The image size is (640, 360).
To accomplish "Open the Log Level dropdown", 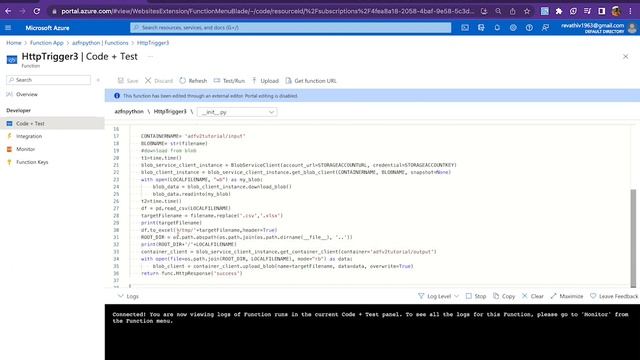I will 439,296.
